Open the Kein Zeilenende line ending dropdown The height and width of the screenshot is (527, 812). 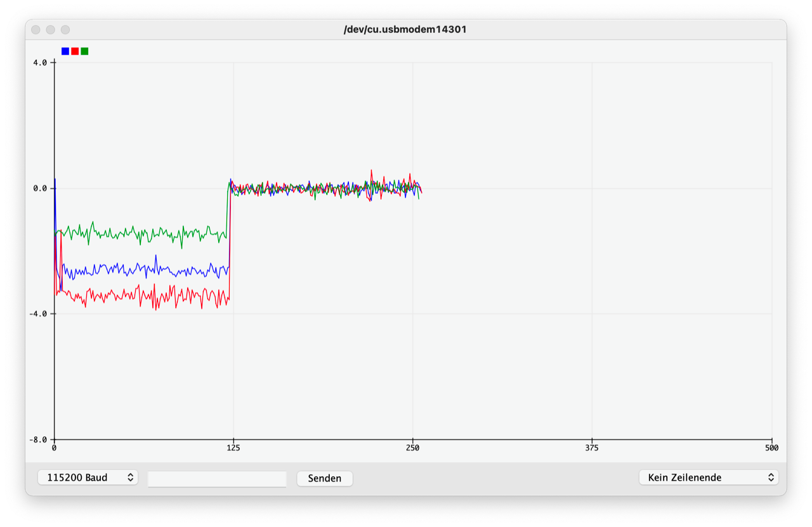pos(709,477)
